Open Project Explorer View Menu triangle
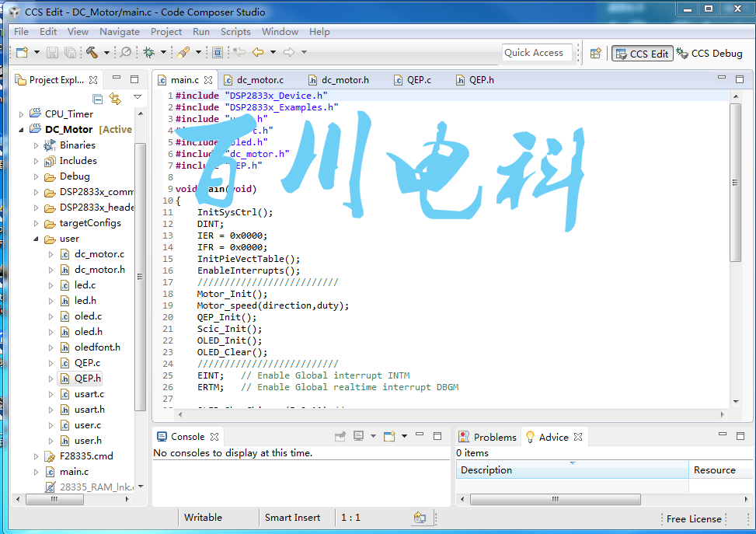This screenshot has height=534, width=756. tap(138, 97)
